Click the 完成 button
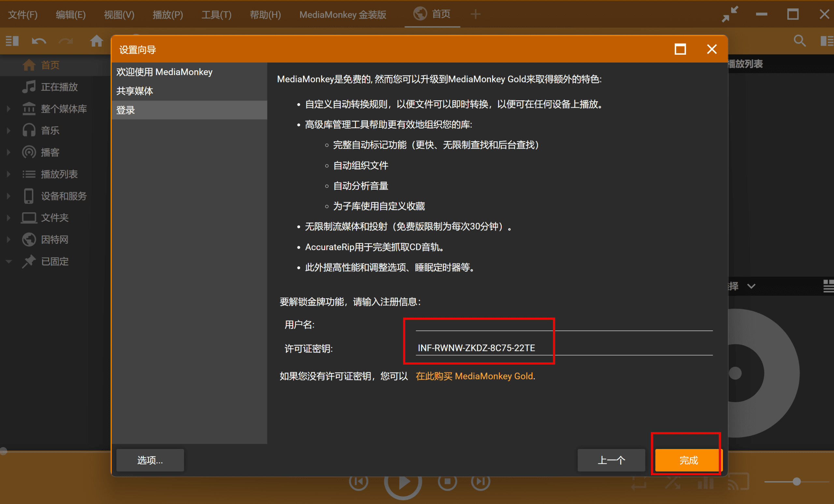Image resolution: width=834 pixels, height=504 pixels. tap(688, 460)
